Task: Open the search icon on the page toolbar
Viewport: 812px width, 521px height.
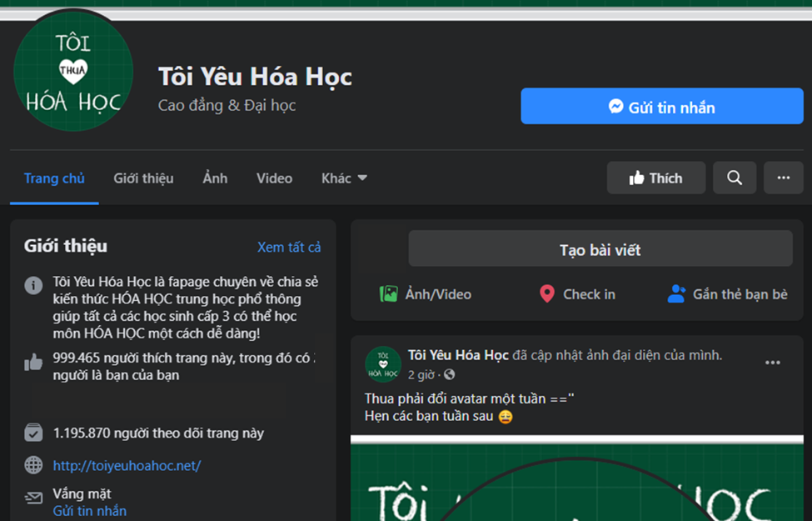Action: 734,178
